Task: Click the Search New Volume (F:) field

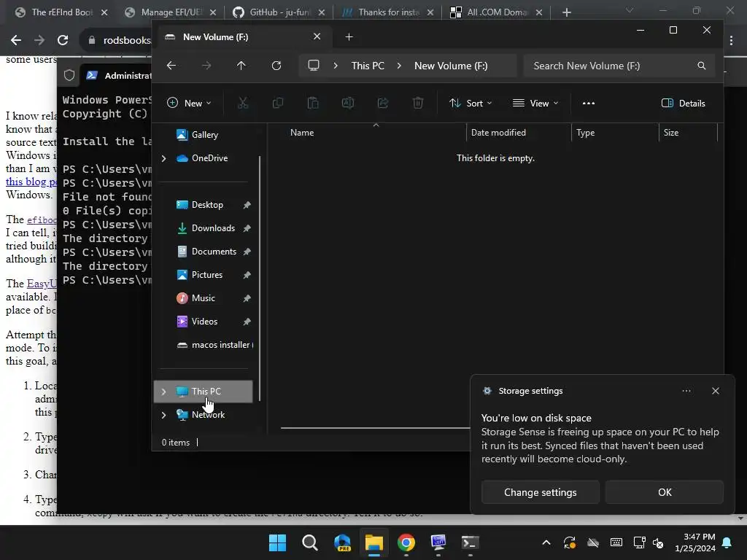Action: pos(619,66)
